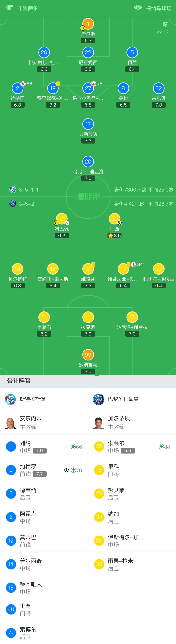Open Messi's number 30 player circle
The height and width of the screenshot is (644, 176).
(114, 219)
